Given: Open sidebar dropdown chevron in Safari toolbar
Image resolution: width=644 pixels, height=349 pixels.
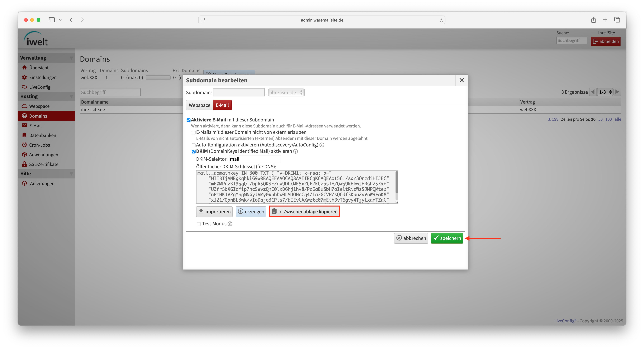Looking at the screenshot, I should click(x=60, y=20).
